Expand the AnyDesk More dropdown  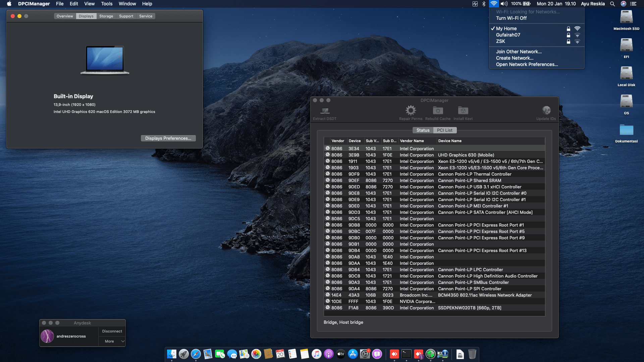point(112,341)
